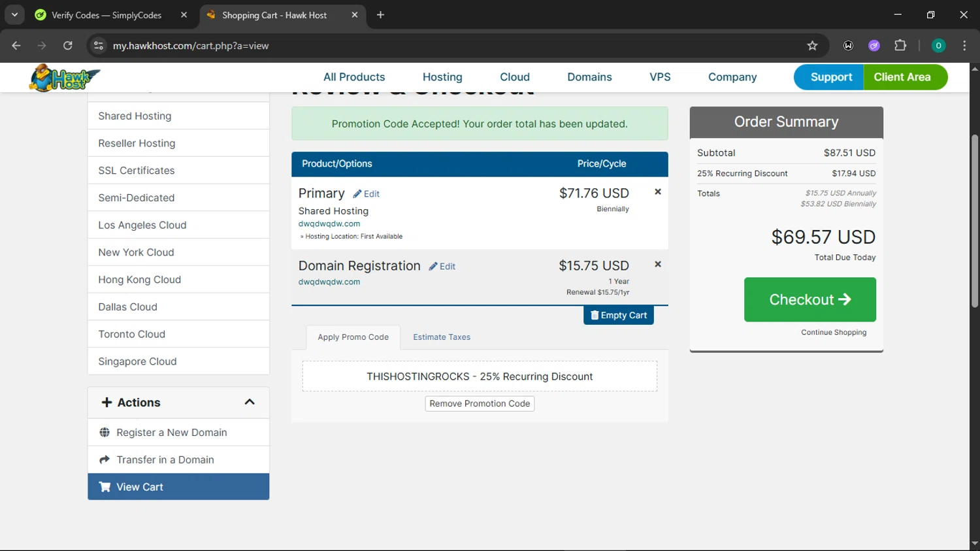Open Dallas Cloud category
980x551 pixels.
(x=178, y=307)
